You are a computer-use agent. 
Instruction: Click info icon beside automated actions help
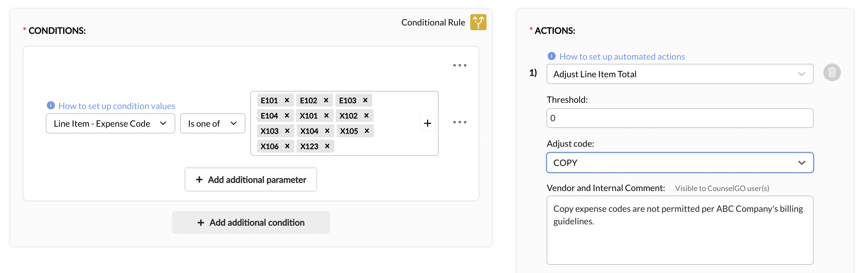click(x=551, y=56)
